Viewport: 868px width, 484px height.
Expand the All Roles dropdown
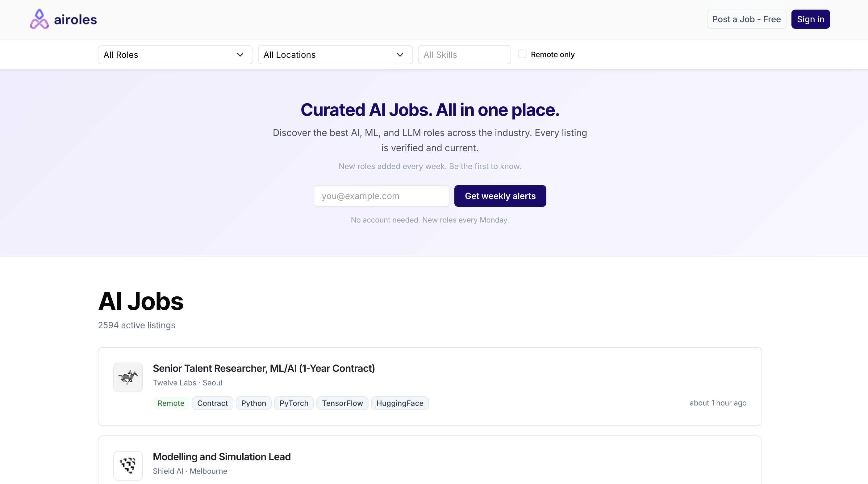click(175, 55)
